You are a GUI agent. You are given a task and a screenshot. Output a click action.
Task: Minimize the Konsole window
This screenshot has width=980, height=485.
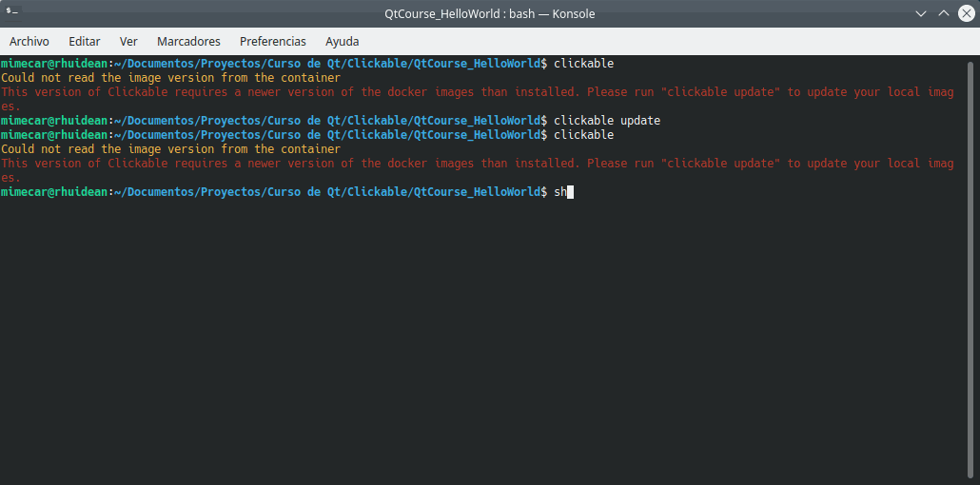[x=920, y=13]
